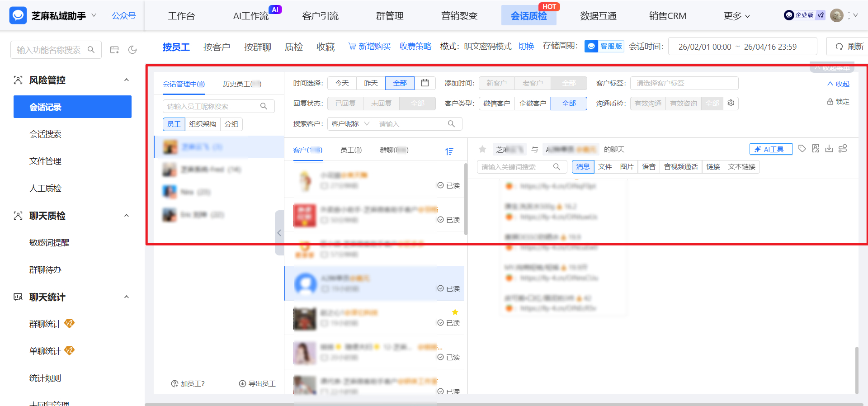Viewport: 868px width, 406px height.
Task: Click the employee search magnifier icon
Action: (264, 106)
